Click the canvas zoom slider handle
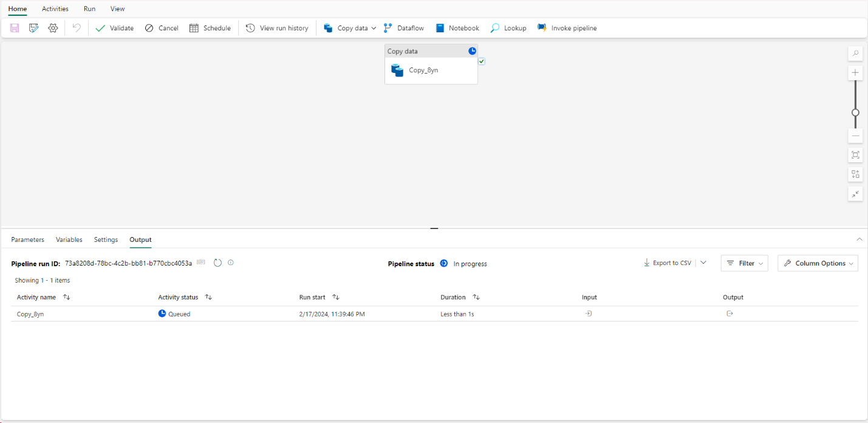 click(855, 112)
